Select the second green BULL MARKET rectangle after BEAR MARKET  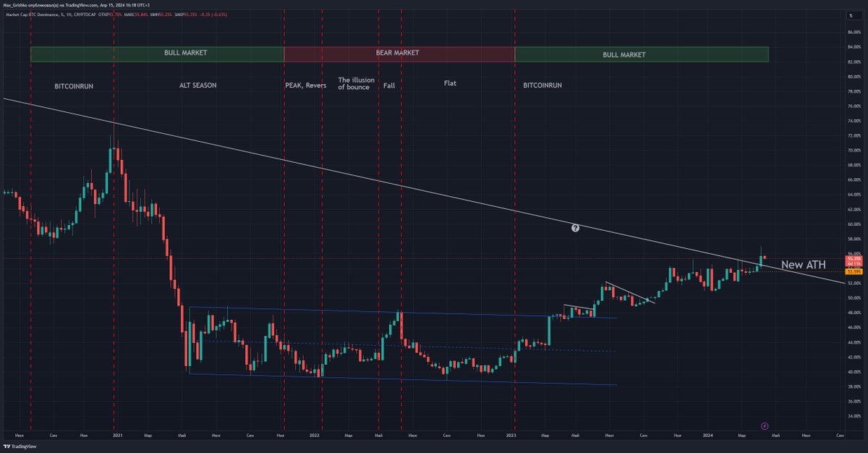[641, 54]
